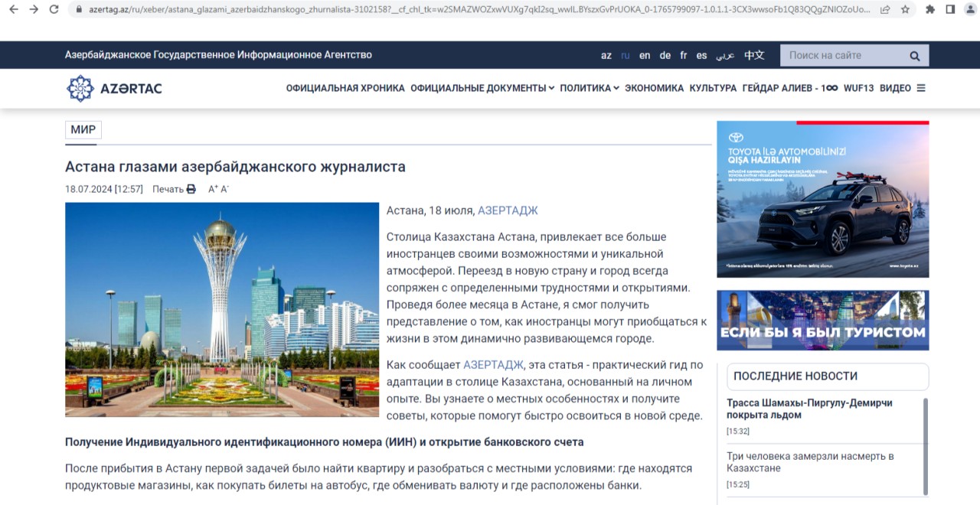980x505 pixels.
Task: Open the hamburger menu icon
Action: [x=921, y=88]
